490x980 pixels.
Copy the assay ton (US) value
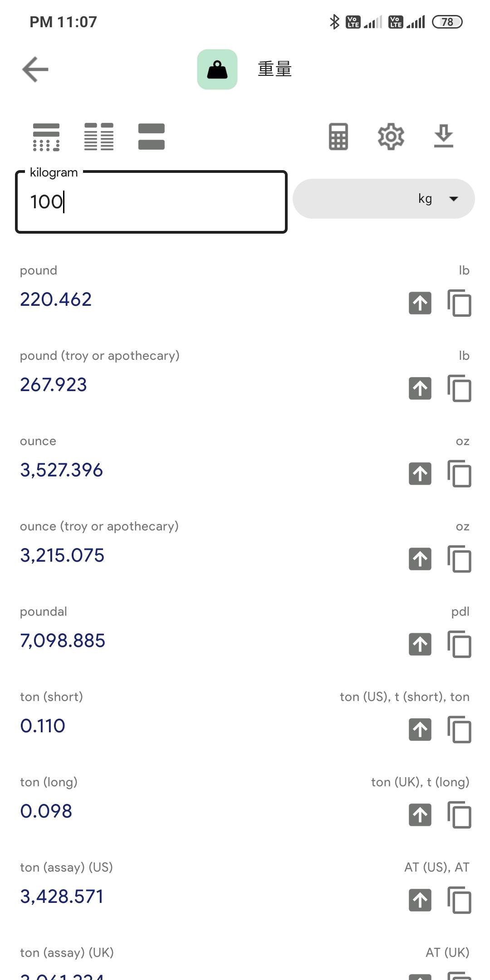click(x=459, y=900)
